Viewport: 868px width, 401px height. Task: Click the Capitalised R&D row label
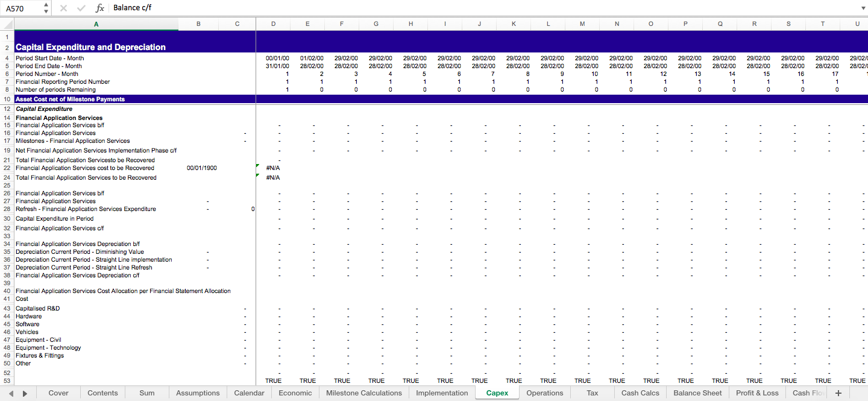[x=38, y=309]
